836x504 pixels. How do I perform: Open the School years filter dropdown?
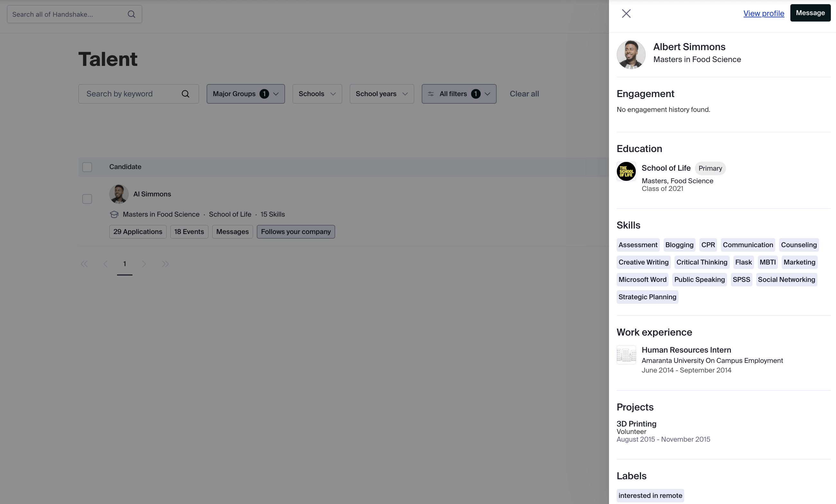tap(382, 94)
